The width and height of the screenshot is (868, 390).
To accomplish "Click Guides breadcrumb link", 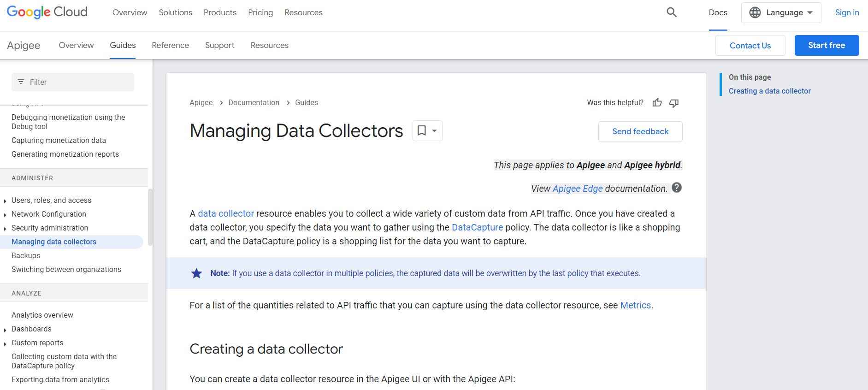I will 307,102.
